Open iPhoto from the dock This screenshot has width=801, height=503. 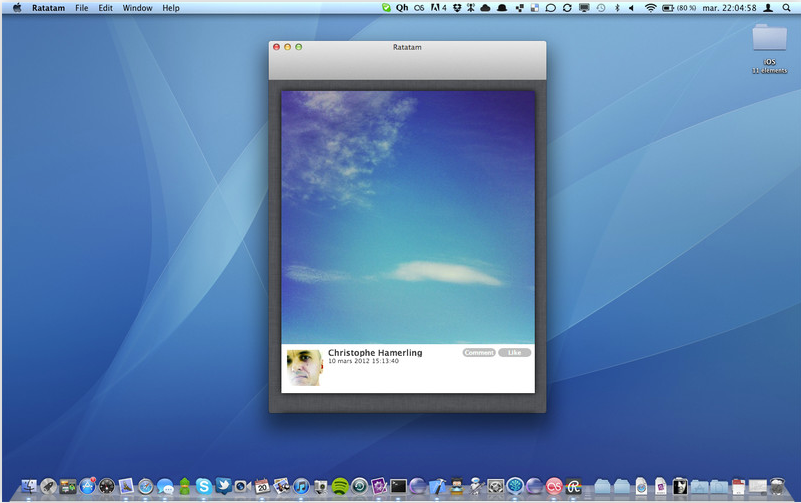click(281, 486)
